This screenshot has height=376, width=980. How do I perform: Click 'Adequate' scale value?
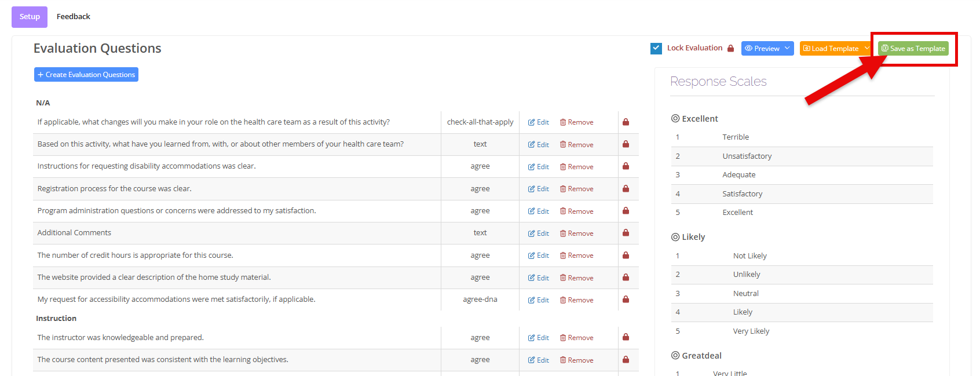click(739, 175)
